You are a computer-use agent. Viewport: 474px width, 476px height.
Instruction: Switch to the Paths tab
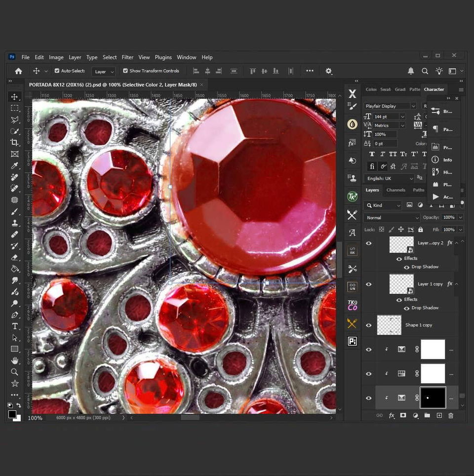[418, 190]
